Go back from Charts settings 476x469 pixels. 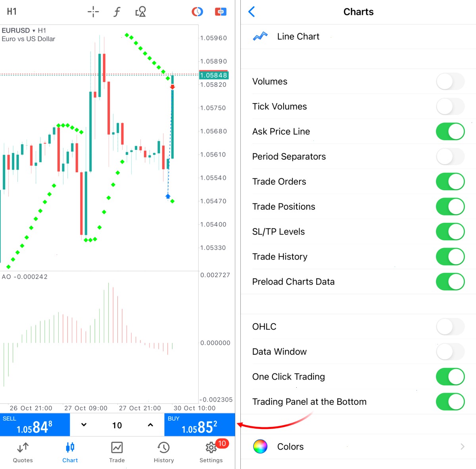251,12
